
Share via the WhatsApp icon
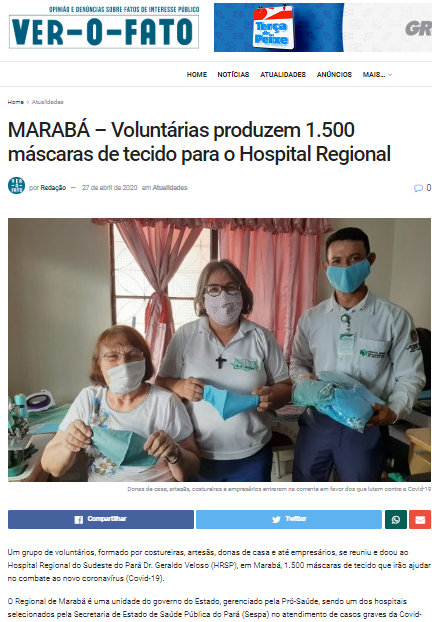click(x=396, y=519)
